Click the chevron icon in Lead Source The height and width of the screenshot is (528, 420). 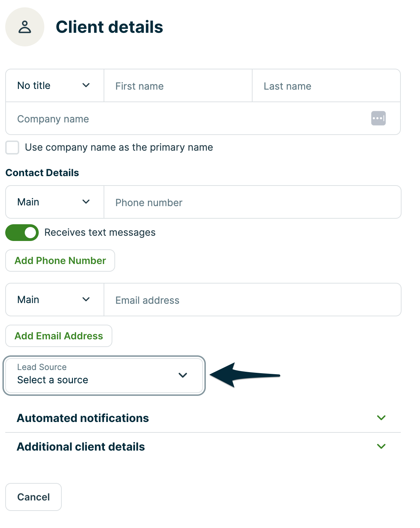183,375
